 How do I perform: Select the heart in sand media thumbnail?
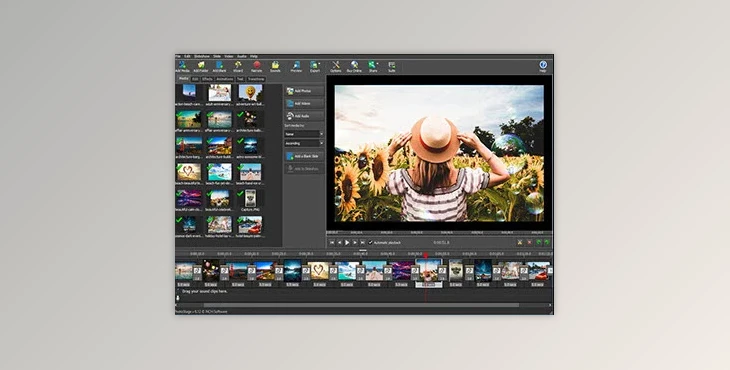click(189, 172)
